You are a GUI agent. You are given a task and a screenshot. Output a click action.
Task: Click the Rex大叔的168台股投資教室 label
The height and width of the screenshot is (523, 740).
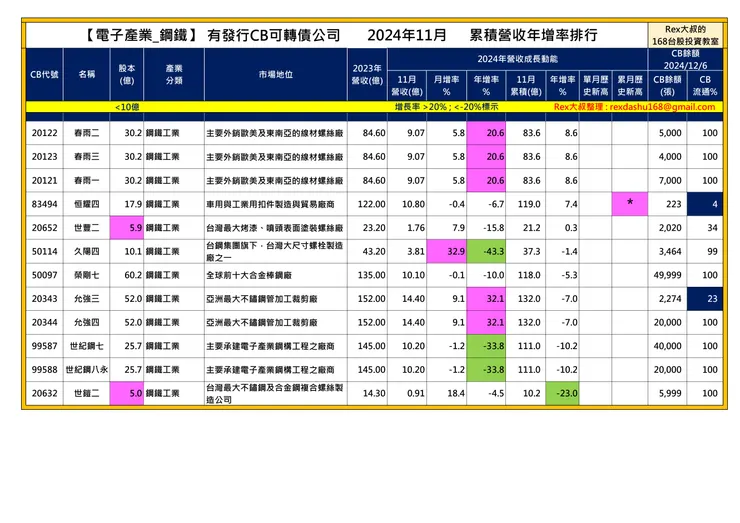(x=685, y=35)
